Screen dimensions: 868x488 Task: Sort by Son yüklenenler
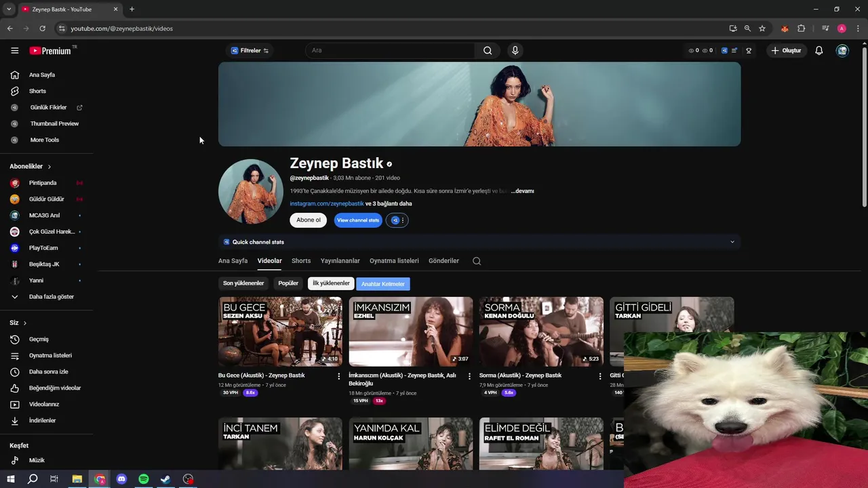243,283
